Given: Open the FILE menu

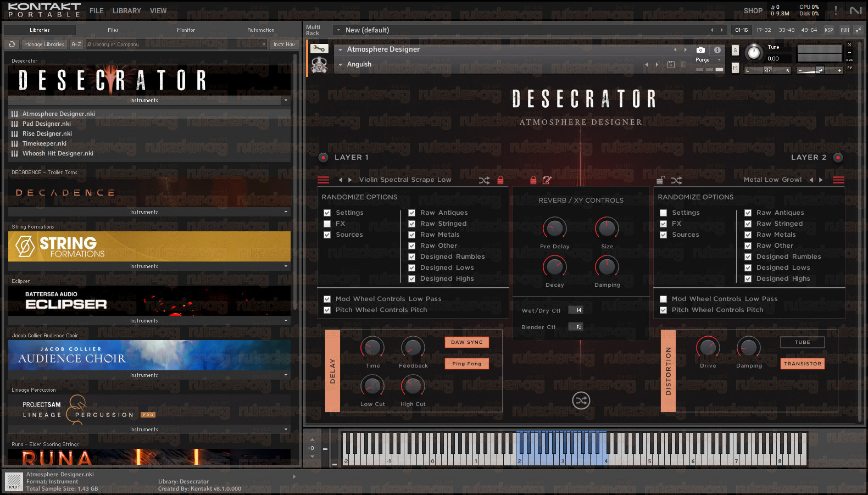Looking at the screenshot, I should click(x=97, y=10).
